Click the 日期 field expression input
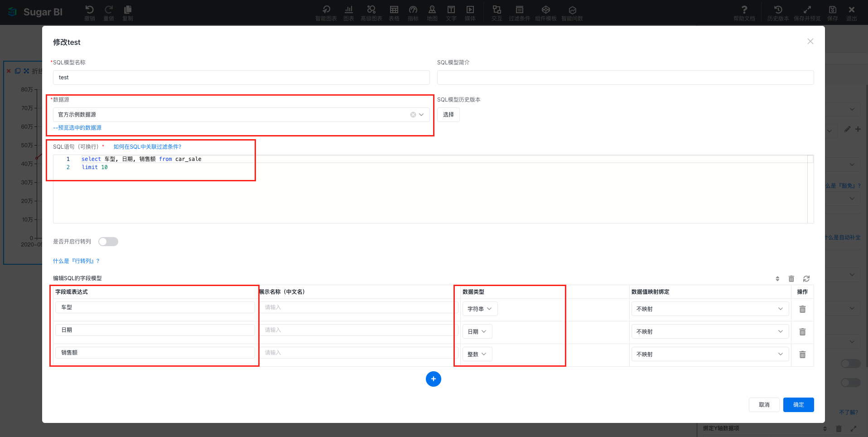Viewport: 868px width, 437px height. pos(155,330)
